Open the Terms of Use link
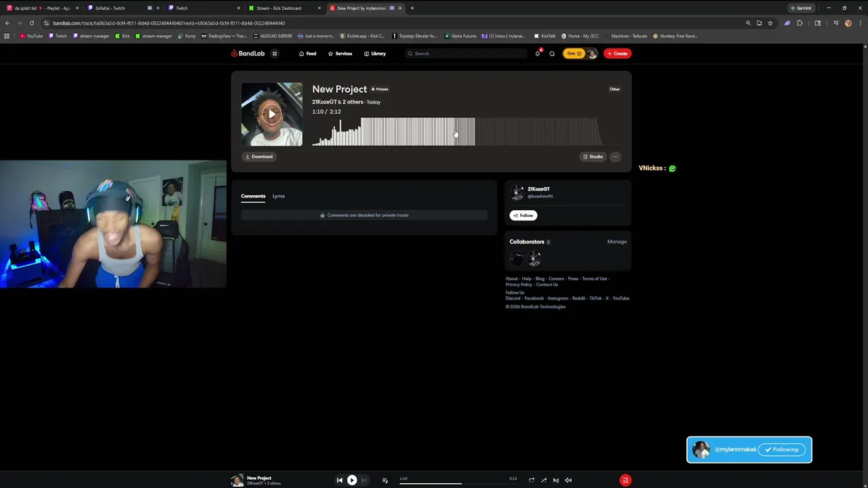The image size is (868, 488). pos(594,279)
